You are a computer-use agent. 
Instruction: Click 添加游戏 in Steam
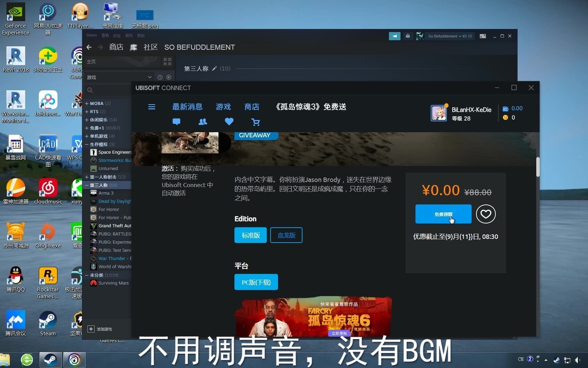point(104,329)
